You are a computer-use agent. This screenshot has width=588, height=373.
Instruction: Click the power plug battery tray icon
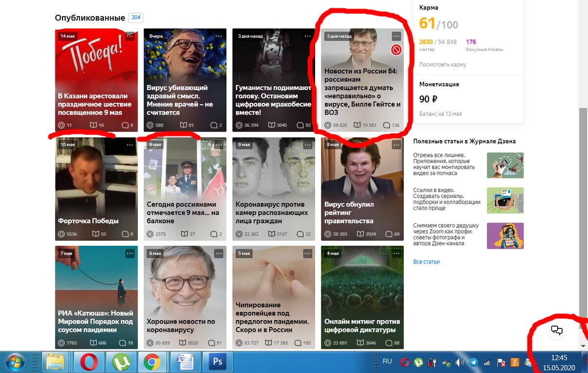click(x=432, y=363)
